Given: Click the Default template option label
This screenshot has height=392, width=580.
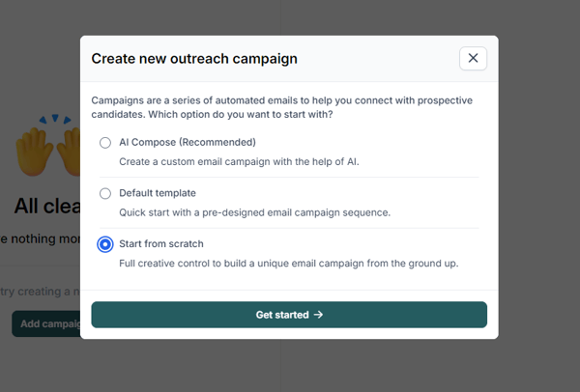Looking at the screenshot, I should click(157, 193).
